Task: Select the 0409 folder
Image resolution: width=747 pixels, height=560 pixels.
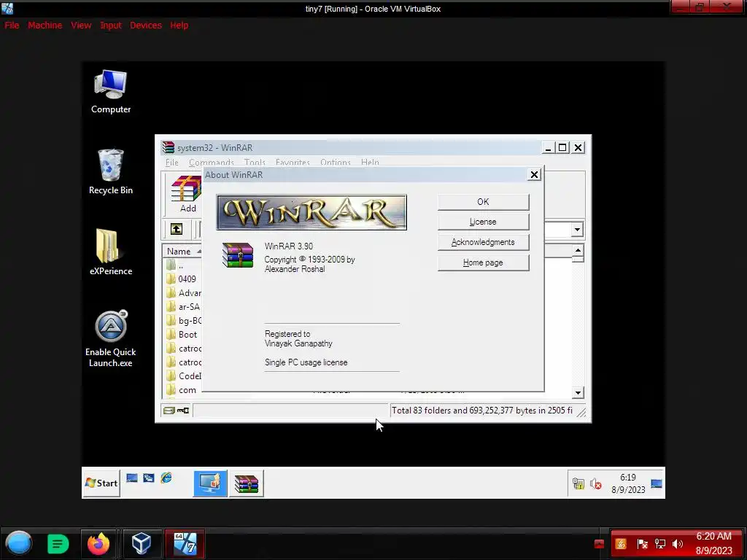Action: 187,279
